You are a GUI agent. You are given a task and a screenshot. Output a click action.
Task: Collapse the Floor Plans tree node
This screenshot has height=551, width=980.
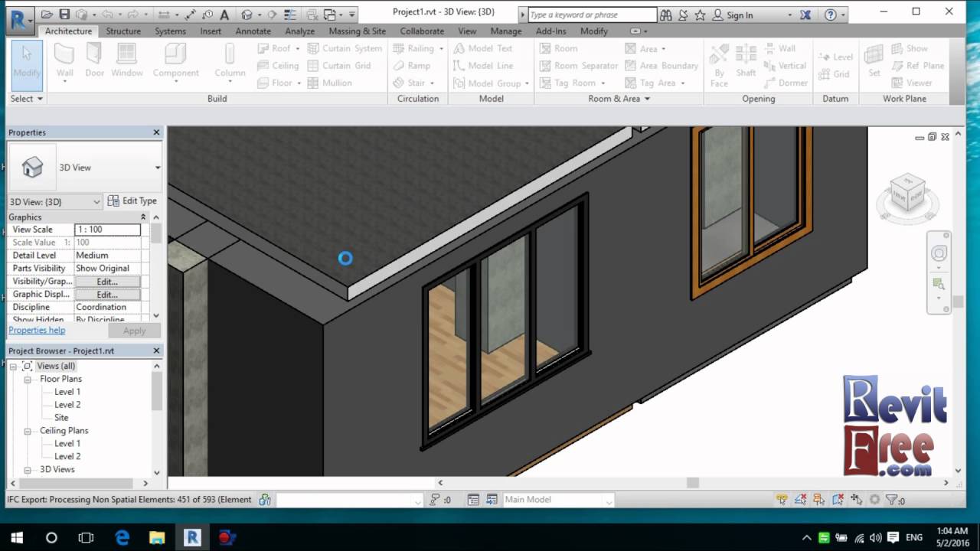[x=28, y=379]
